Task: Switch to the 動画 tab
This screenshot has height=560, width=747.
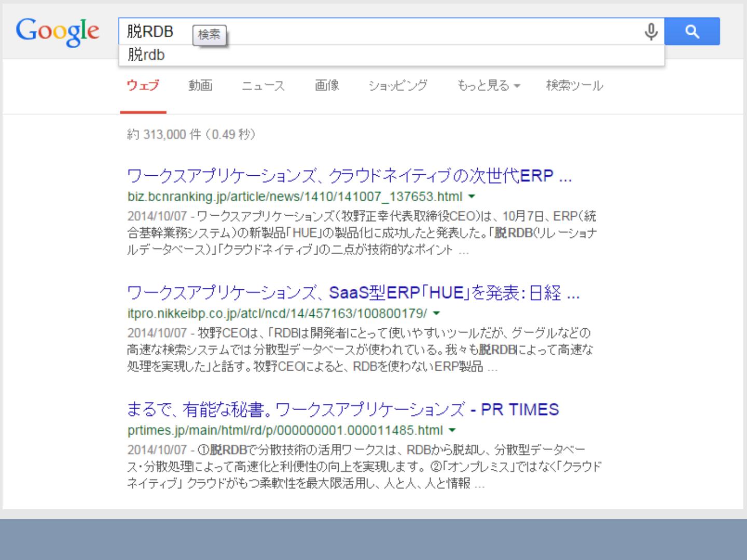Action: click(200, 86)
